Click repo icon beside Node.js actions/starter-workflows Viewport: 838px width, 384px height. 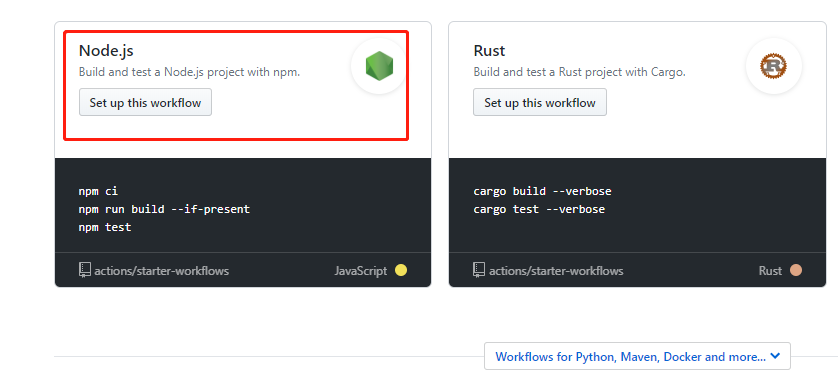pos(84,270)
